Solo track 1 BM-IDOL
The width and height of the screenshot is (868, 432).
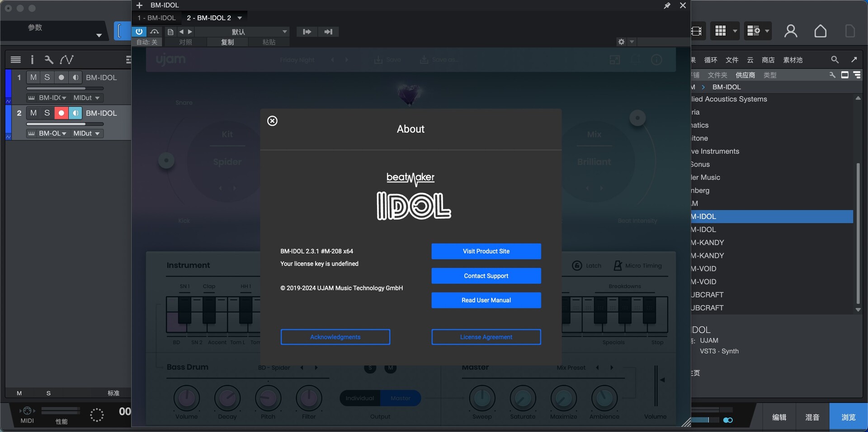[47, 77]
